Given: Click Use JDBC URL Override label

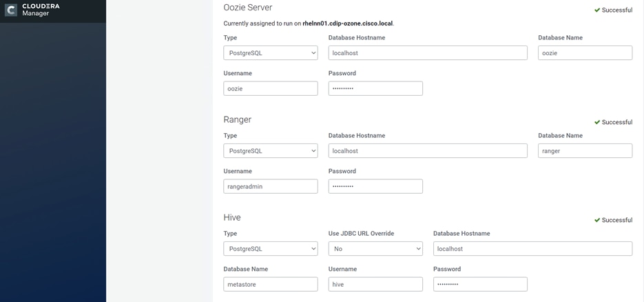Looking at the screenshot, I should (x=361, y=233).
